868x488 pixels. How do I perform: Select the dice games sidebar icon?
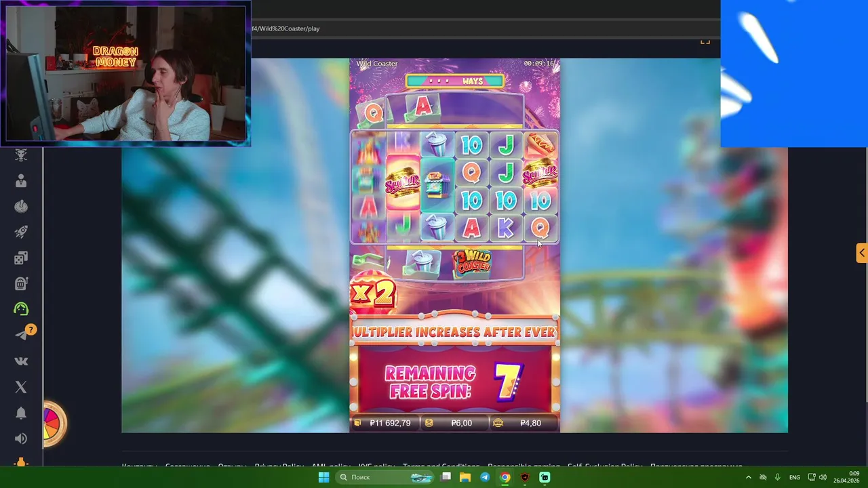(21, 258)
